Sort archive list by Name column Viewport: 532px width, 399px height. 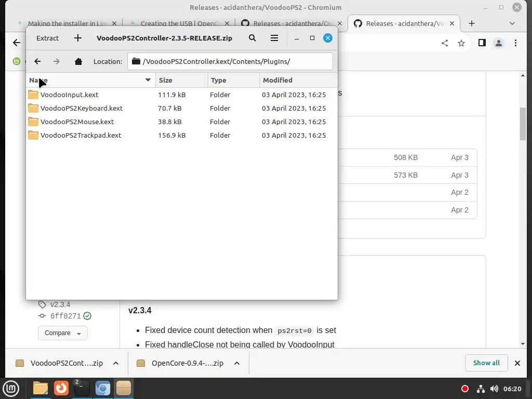[90, 80]
